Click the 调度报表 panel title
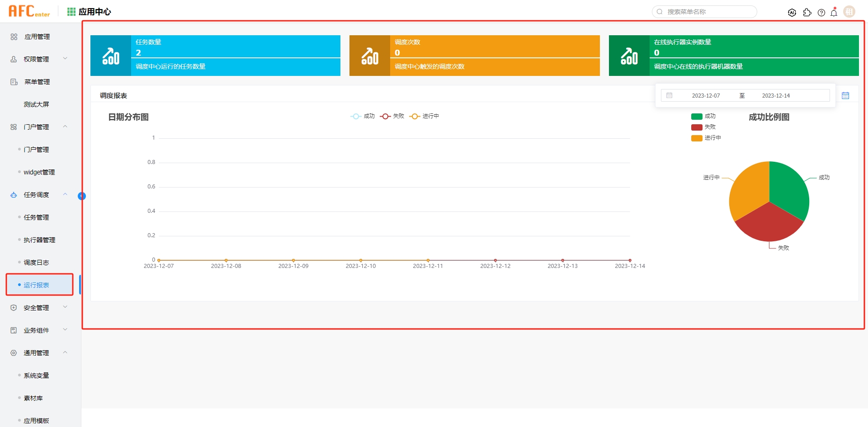 coord(113,95)
